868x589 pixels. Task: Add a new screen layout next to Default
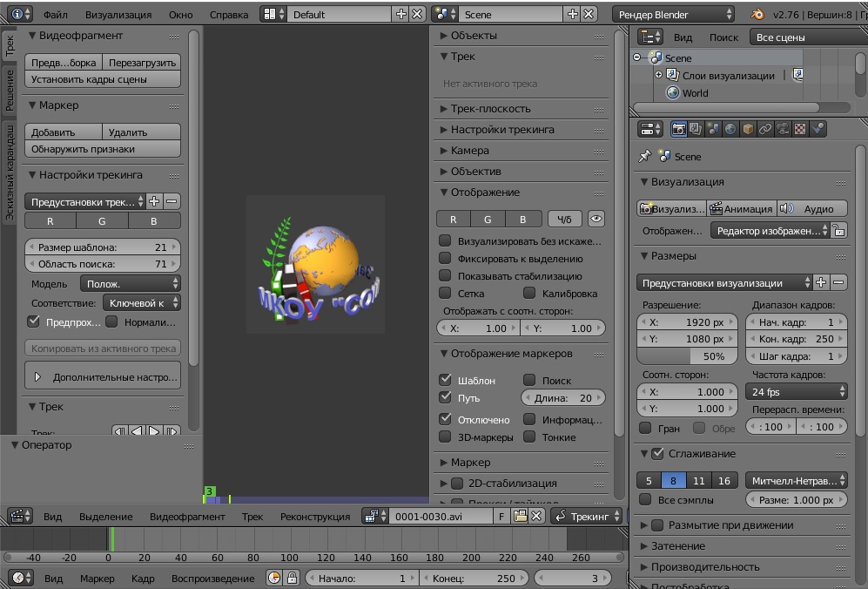point(401,15)
